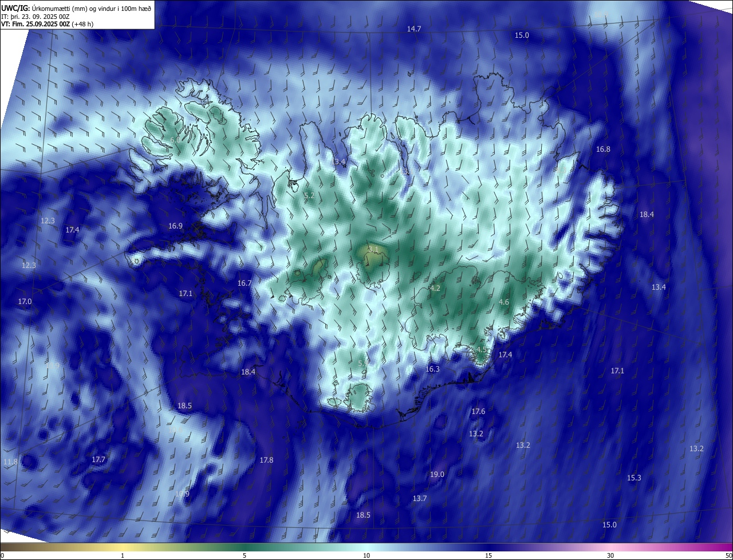Pick the 16.7 value label
Viewport: 733px width, 560px height.
245,283
